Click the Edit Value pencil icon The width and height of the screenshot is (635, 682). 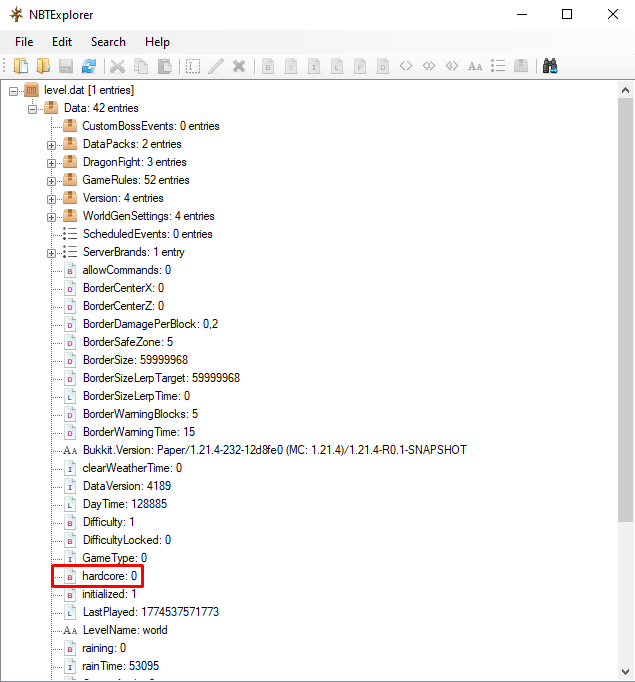tap(216, 66)
